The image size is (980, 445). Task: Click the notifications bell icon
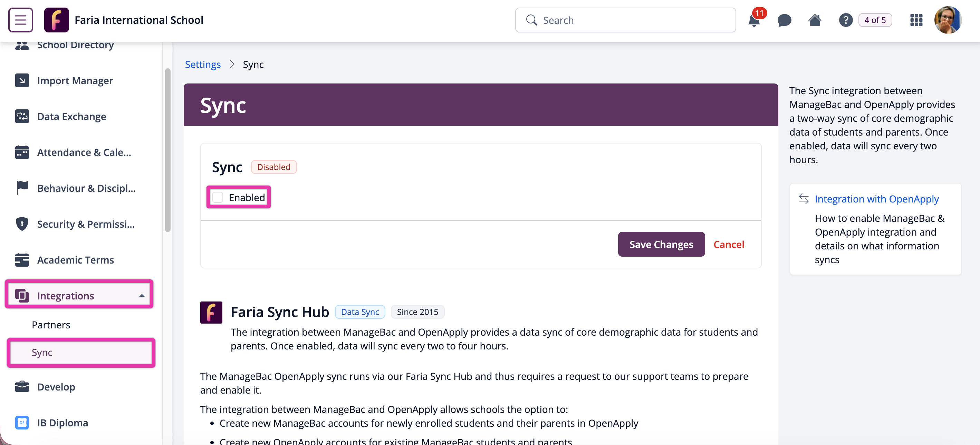click(753, 20)
